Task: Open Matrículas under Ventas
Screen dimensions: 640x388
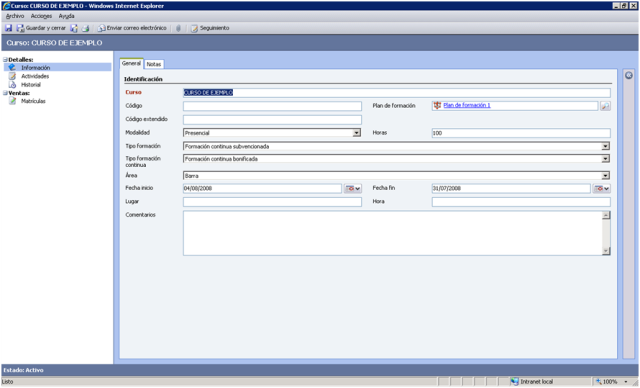Action: point(33,101)
